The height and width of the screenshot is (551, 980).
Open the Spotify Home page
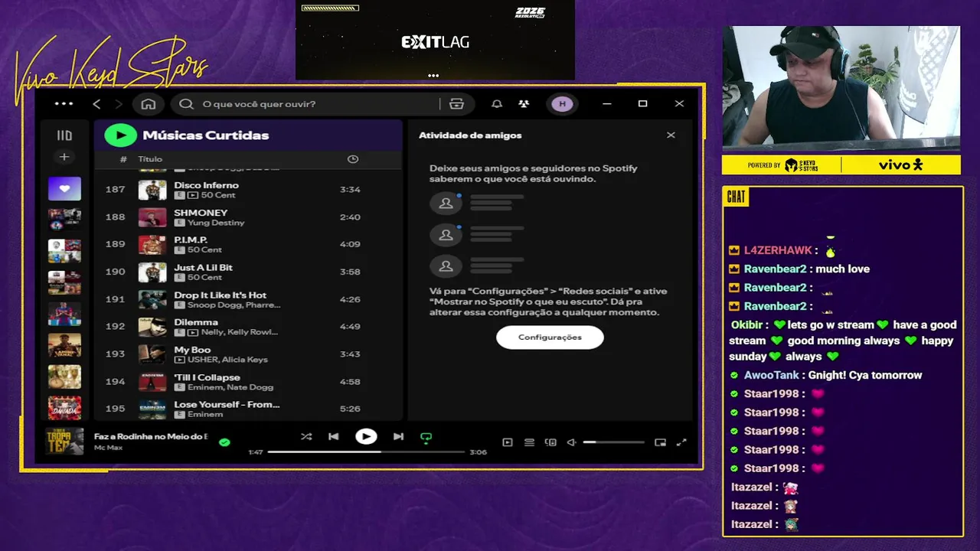tap(149, 104)
